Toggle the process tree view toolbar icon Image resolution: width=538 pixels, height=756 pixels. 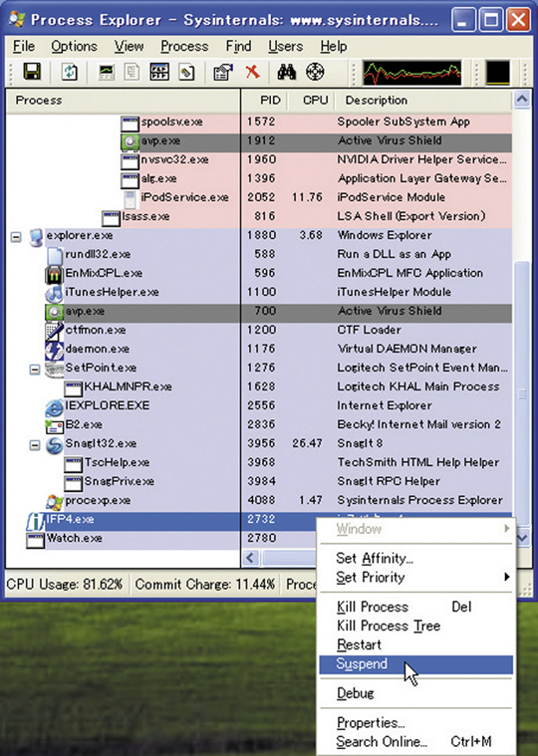[x=132, y=73]
